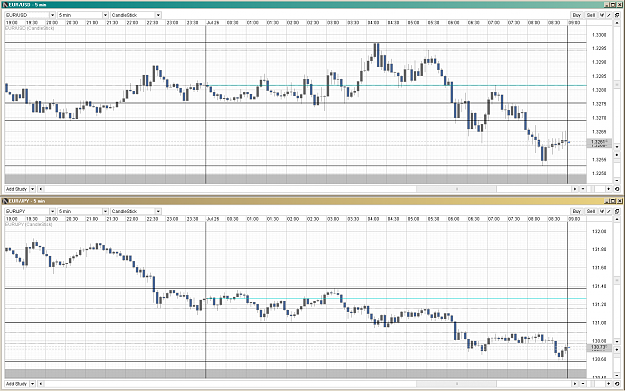Screen dimensions: 625x391
Task: Click the 1.3300 price label on EUR/USD scale
Action: [599, 35]
